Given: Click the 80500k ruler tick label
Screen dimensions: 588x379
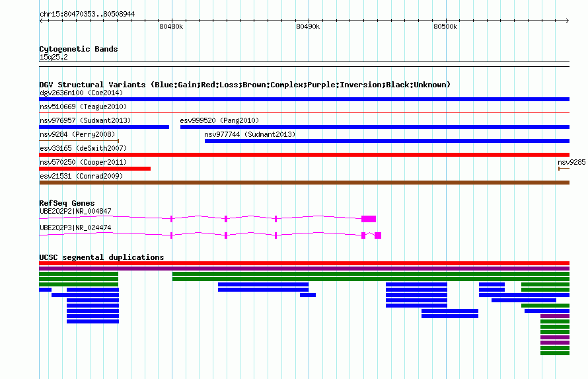Looking at the screenshot, I should click(x=445, y=26).
